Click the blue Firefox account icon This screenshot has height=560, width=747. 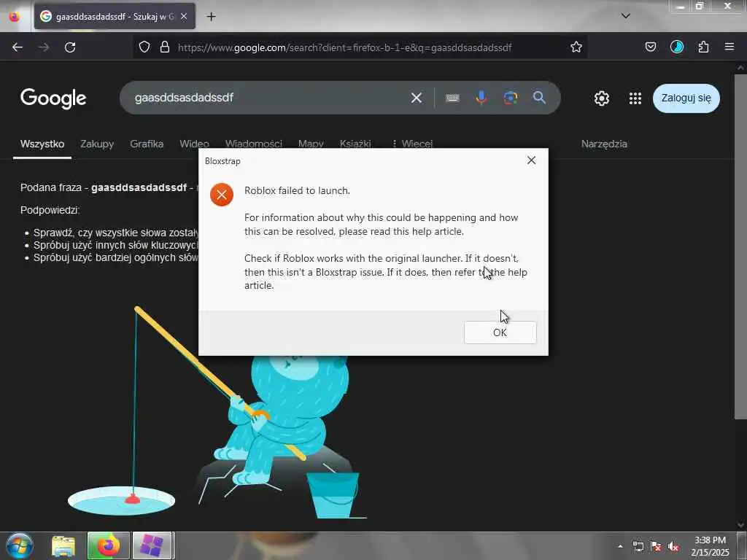coord(676,47)
